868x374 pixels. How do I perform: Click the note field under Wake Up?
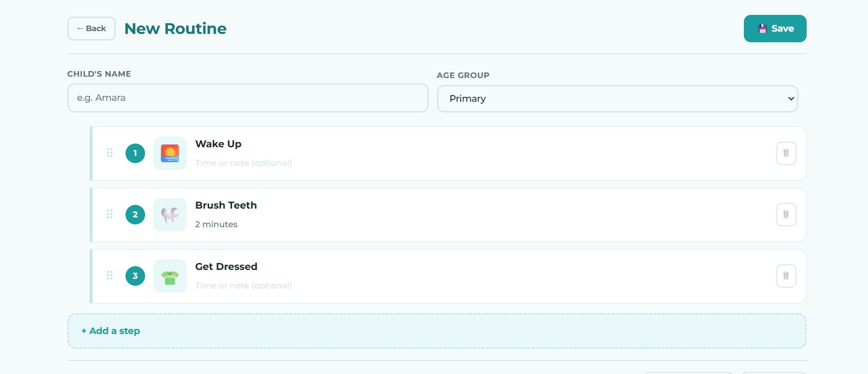(x=244, y=163)
